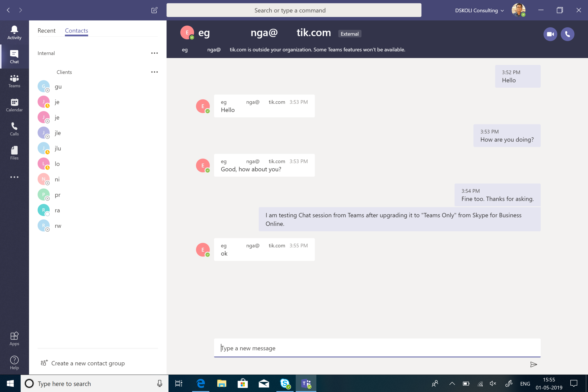Switch to the Recent tab
The image size is (588, 392).
47,31
